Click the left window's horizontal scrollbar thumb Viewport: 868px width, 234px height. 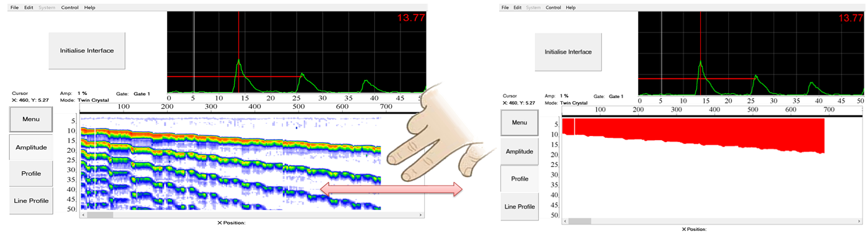(100, 215)
